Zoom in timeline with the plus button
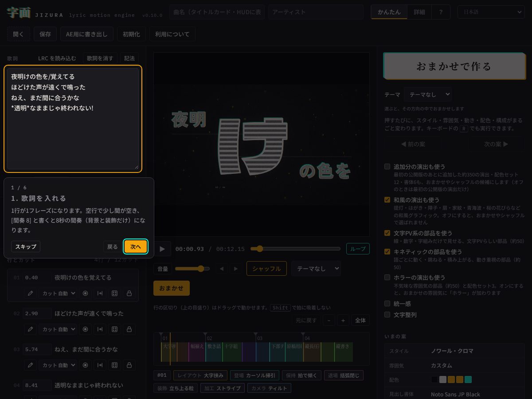The image size is (532, 399). point(343,320)
